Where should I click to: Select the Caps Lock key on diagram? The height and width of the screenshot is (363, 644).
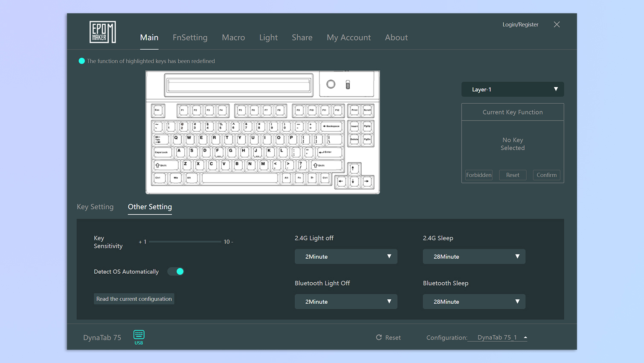162,152
